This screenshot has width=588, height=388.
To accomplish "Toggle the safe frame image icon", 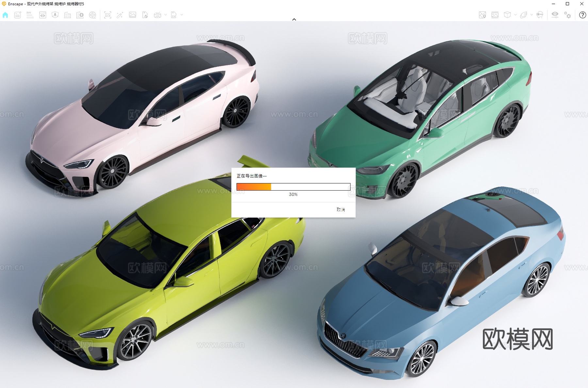I will click(495, 15).
